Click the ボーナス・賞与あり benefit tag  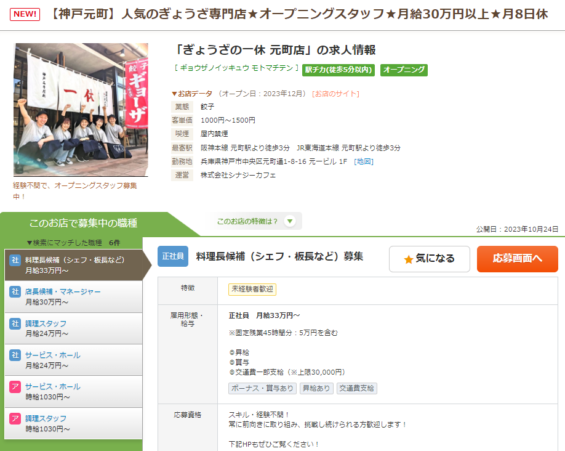click(262, 388)
